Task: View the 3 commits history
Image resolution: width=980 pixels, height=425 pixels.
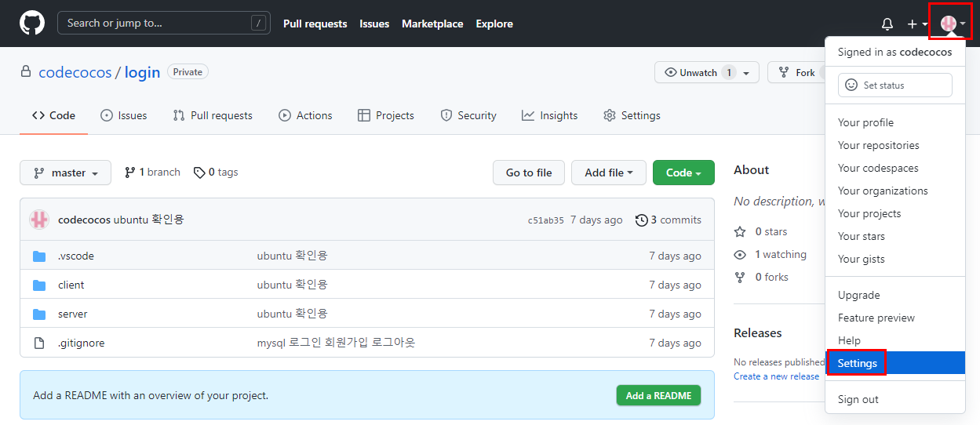Action: [x=669, y=220]
